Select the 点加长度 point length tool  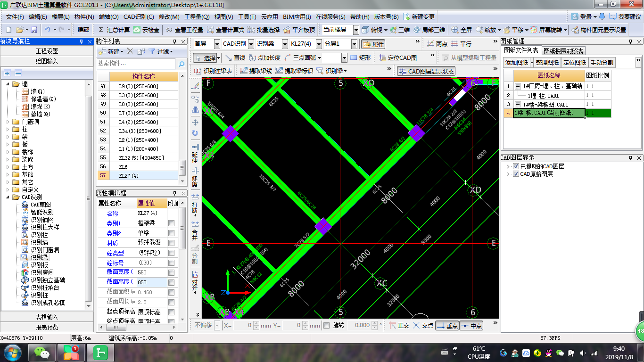click(264, 58)
